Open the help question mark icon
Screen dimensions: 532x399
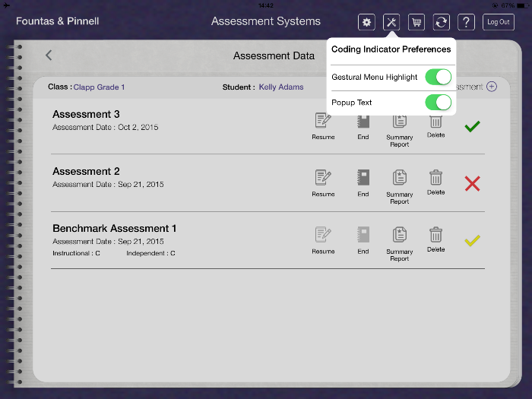(466, 22)
